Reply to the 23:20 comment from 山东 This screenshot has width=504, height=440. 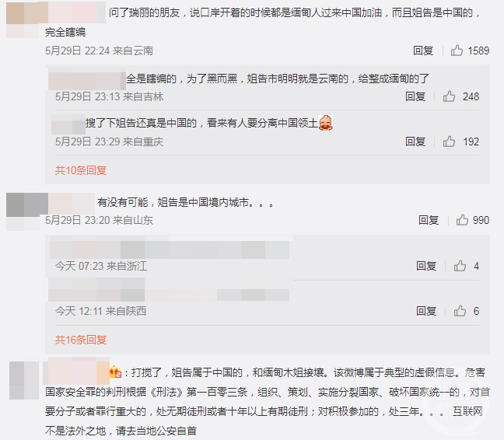429,220
